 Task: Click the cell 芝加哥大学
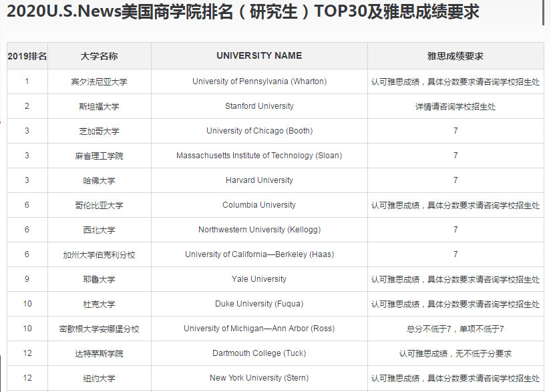(99, 131)
